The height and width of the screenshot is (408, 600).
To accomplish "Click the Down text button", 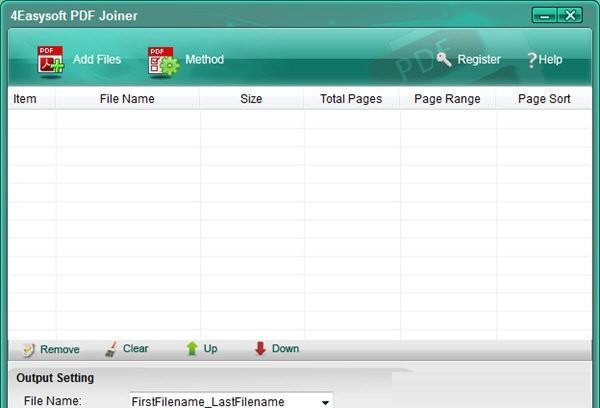I will (x=285, y=349).
